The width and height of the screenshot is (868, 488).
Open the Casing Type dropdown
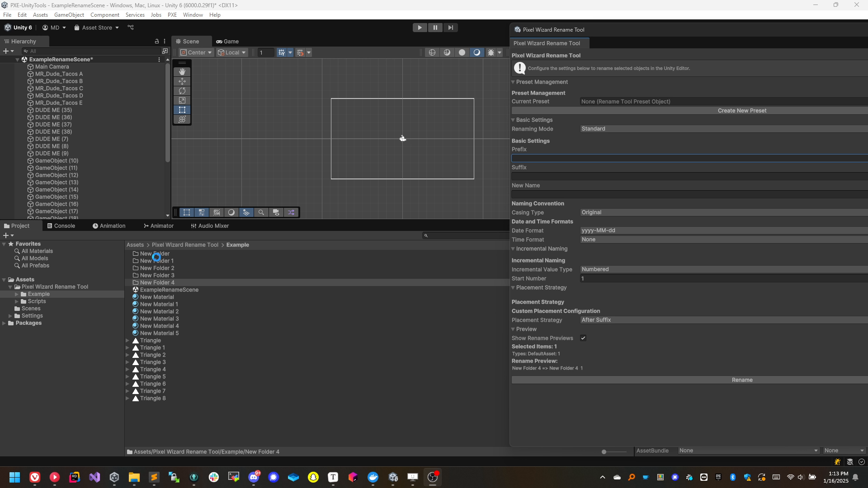click(x=724, y=212)
